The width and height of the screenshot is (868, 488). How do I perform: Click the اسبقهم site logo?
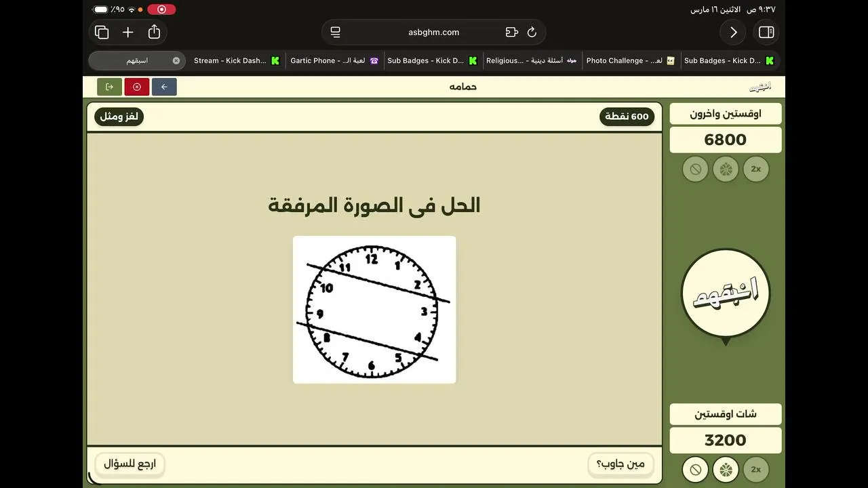pos(760,87)
